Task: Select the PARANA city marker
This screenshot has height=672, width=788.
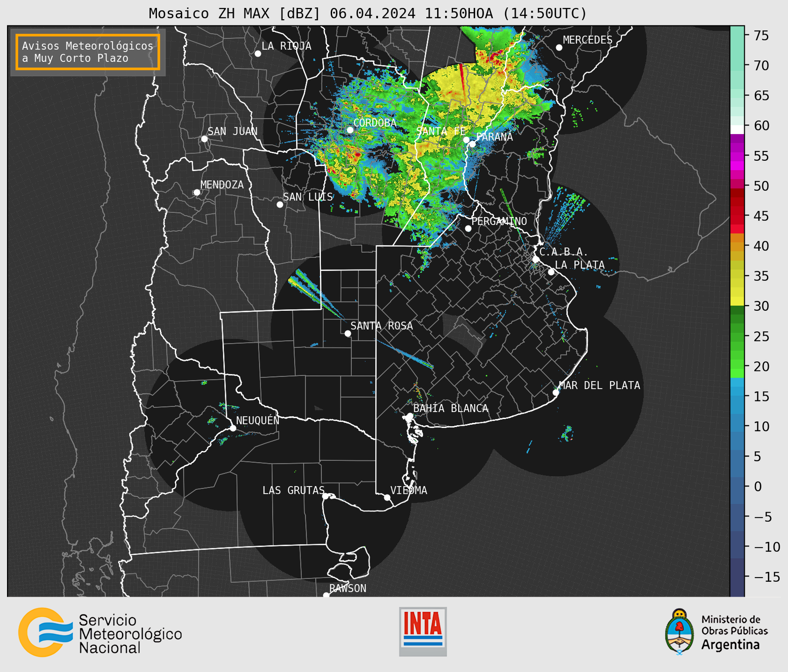Action: pos(472,144)
